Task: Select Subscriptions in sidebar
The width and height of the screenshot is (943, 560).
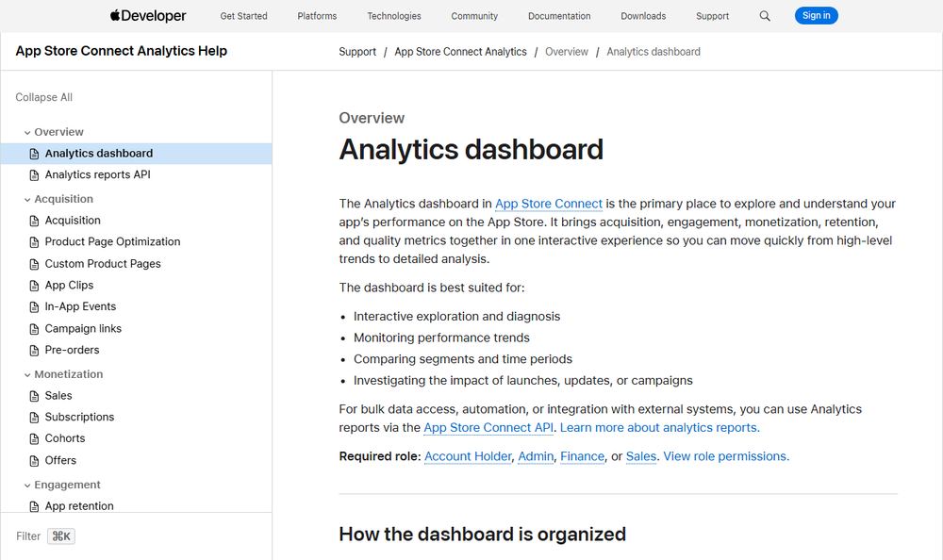Action: [x=79, y=417]
